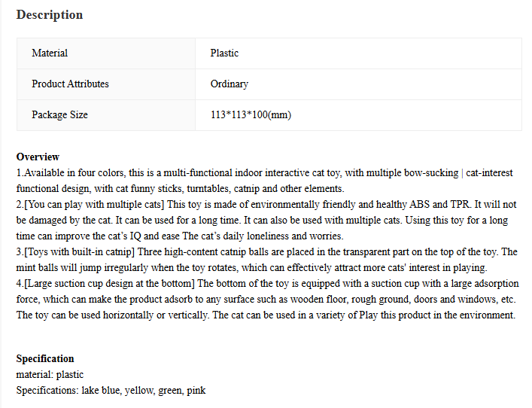Click the line listing lake blue, yellow, green, pink

click(x=111, y=391)
